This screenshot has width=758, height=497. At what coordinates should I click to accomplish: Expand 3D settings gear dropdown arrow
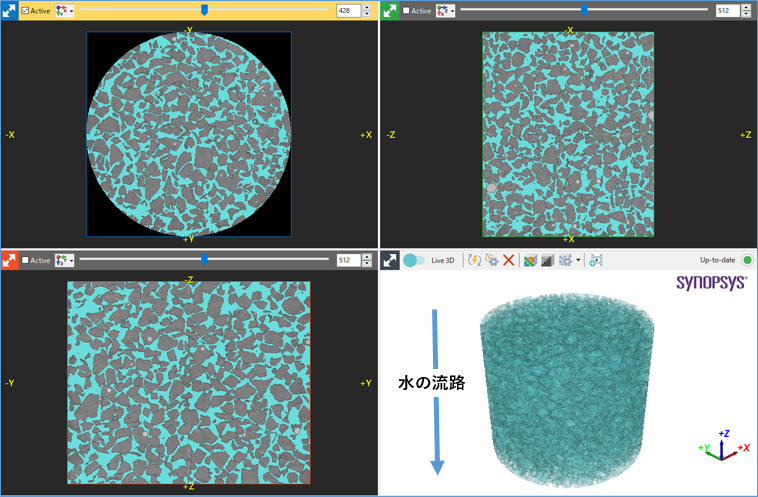coord(578,260)
